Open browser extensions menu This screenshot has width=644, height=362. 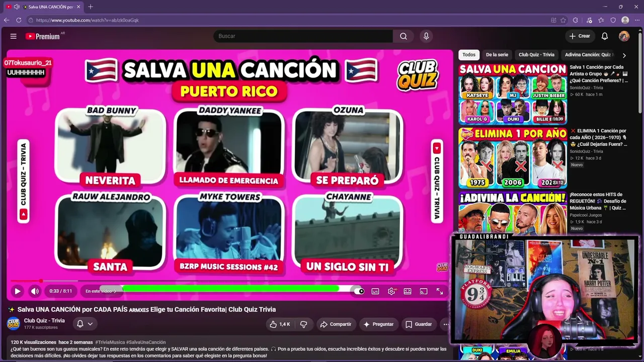(576, 20)
